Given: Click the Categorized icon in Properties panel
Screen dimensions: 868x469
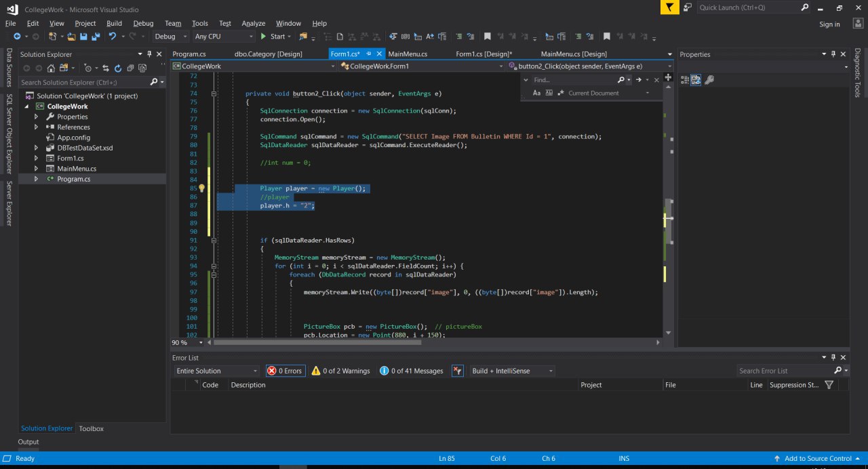Looking at the screenshot, I should (684, 80).
